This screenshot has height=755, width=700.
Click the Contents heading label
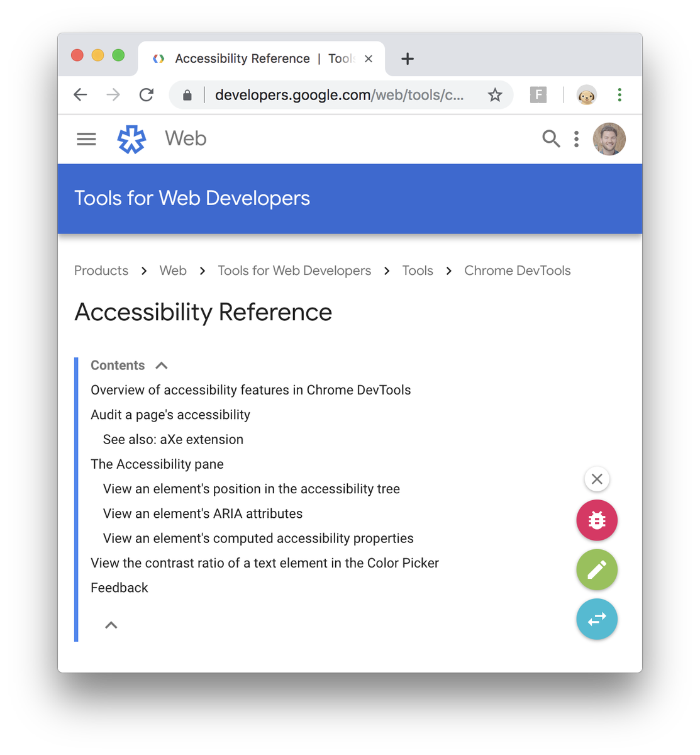(x=118, y=366)
